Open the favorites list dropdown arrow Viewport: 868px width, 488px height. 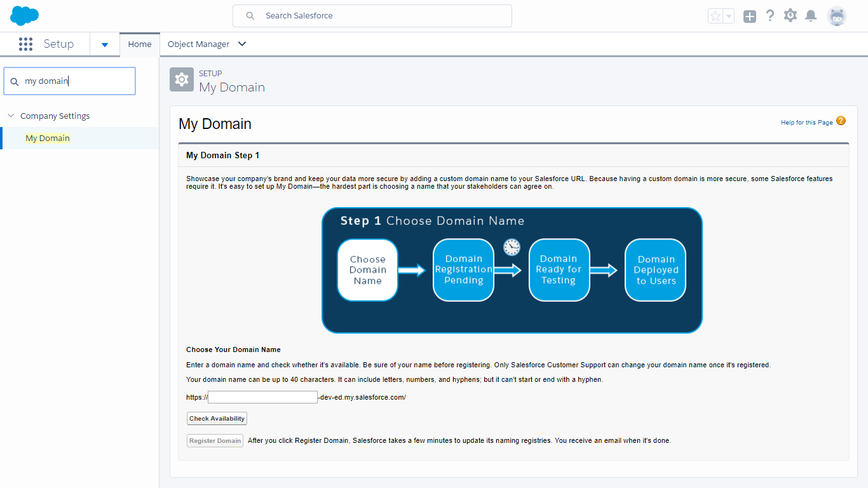pos(729,17)
